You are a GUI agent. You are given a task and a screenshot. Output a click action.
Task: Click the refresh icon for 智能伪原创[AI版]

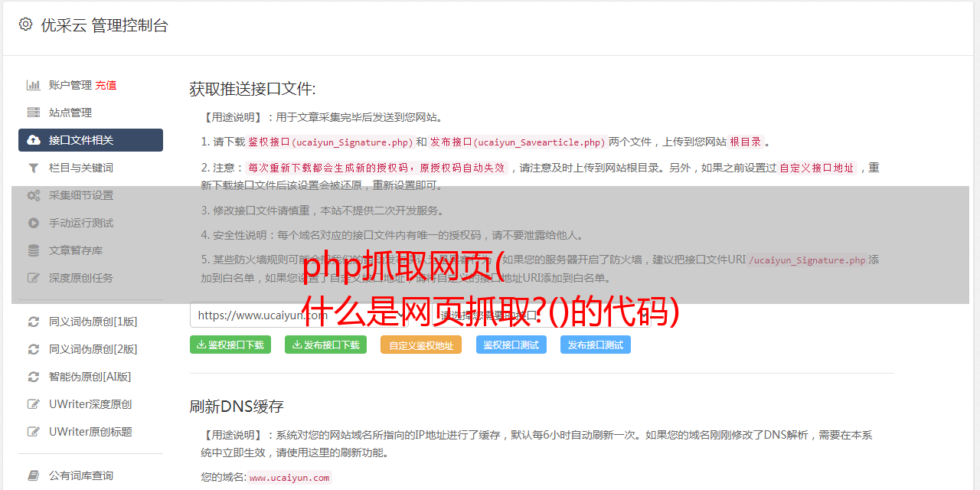click(34, 377)
